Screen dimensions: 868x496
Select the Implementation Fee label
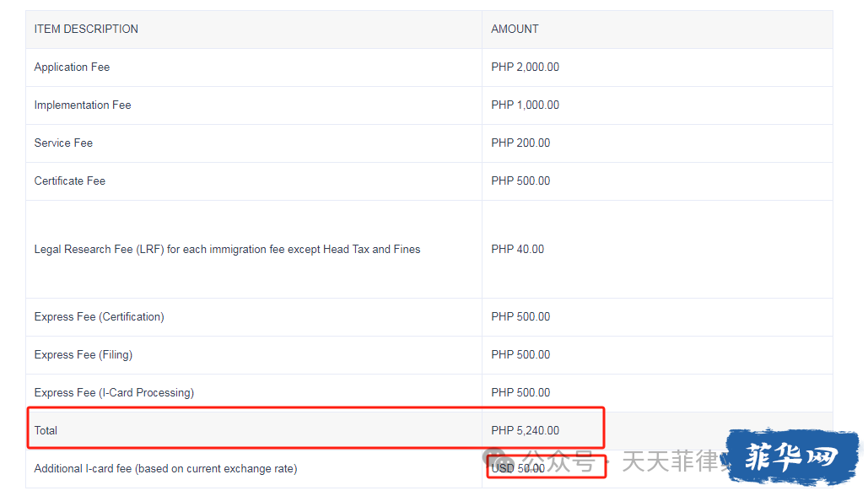tap(83, 105)
